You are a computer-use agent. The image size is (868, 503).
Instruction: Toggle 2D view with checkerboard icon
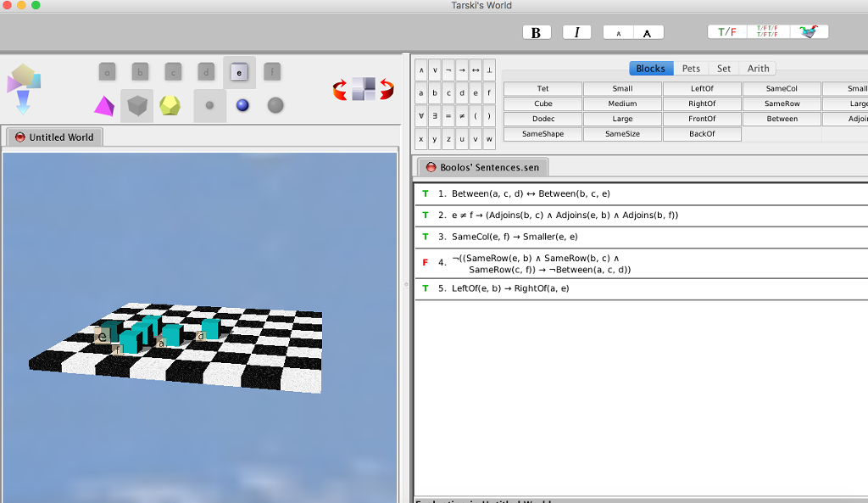coord(364,89)
